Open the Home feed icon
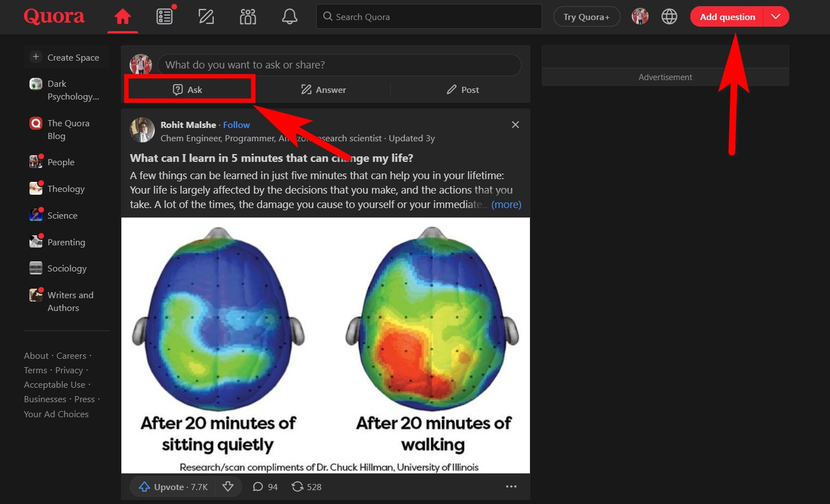This screenshot has width=830, height=504. tap(122, 17)
